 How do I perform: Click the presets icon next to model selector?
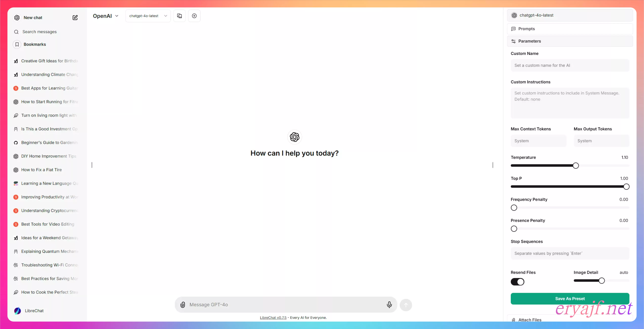[x=179, y=16]
